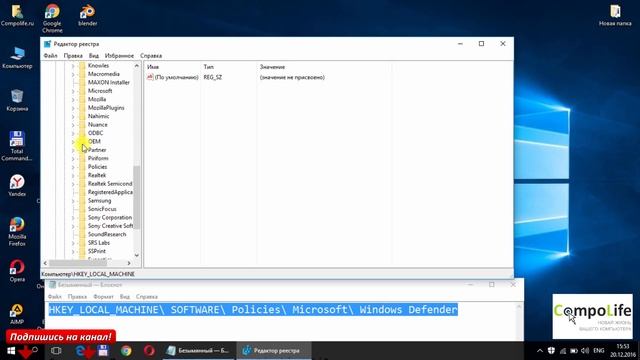Select the MAXON Installer key

coord(109,82)
